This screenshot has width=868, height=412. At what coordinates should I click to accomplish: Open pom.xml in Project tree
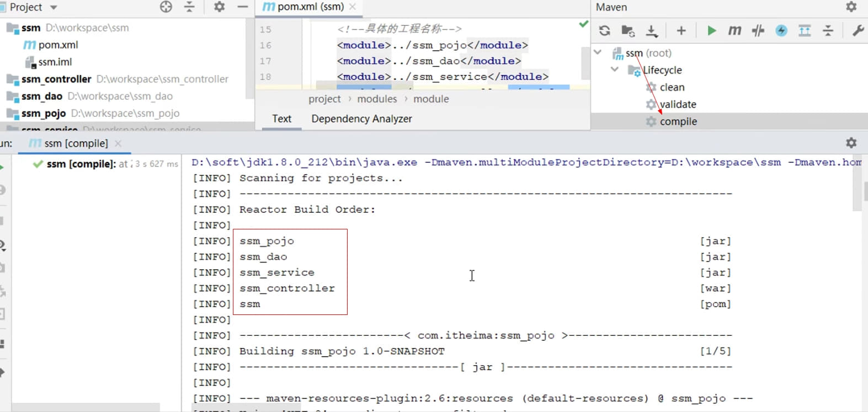tap(51, 45)
